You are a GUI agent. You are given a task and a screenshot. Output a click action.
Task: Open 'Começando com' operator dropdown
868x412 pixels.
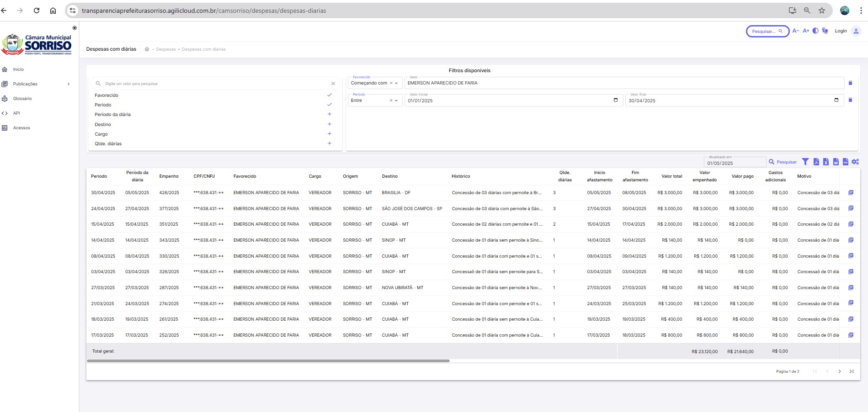(396, 83)
